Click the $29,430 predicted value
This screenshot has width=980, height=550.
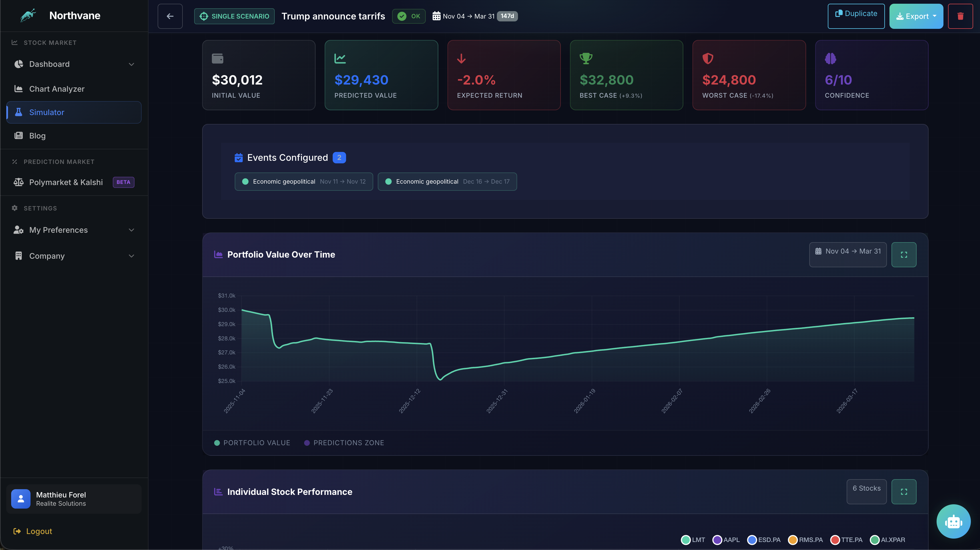click(361, 80)
